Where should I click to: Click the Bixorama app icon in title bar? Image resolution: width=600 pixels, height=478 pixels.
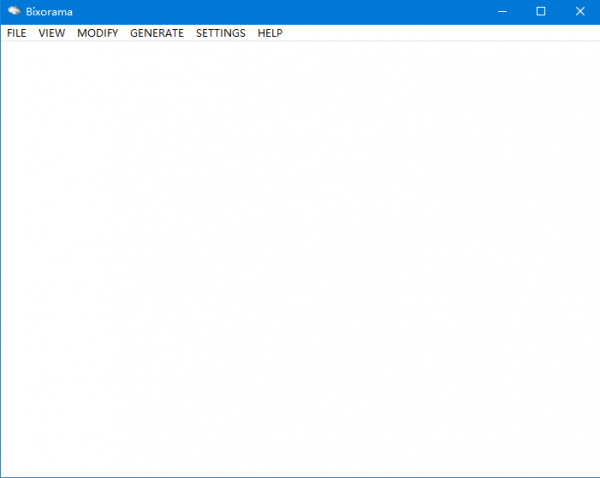(x=14, y=11)
